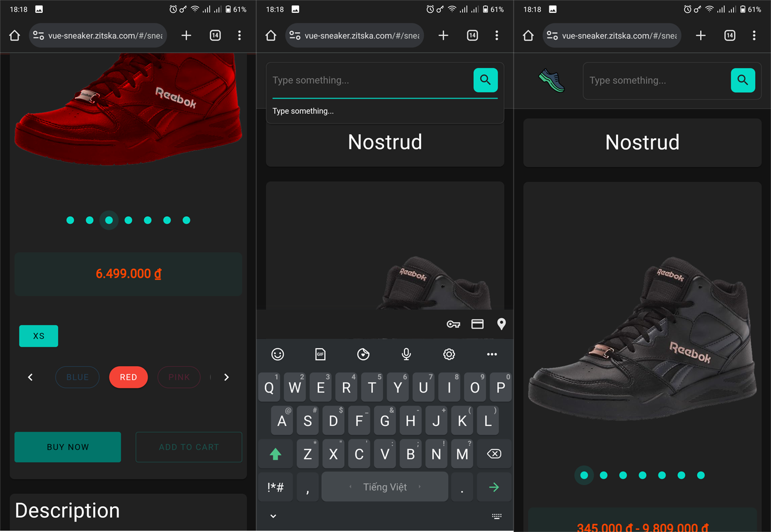
Task: Select second carousel dot on right phone
Action: [604, 475]
